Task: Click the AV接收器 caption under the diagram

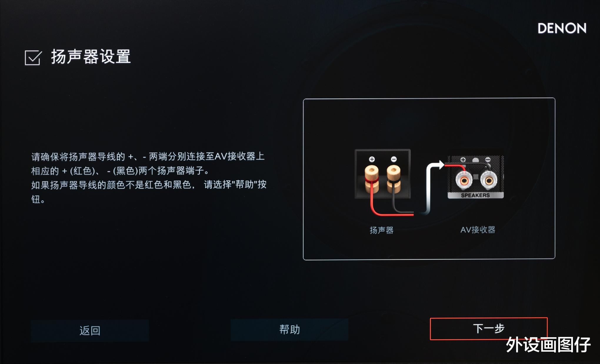Action: pyautogui.click(x=478, y=230)
